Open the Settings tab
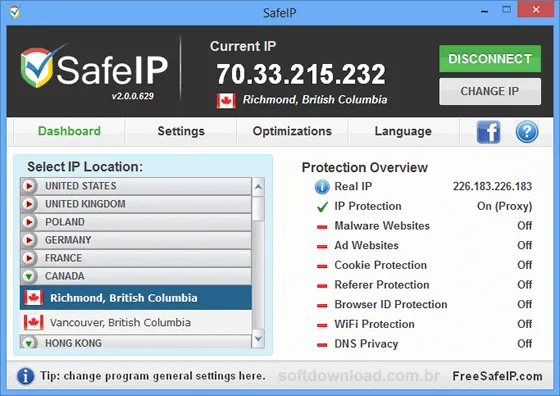The width and height of the screenshot is (560, 396). 181,131
